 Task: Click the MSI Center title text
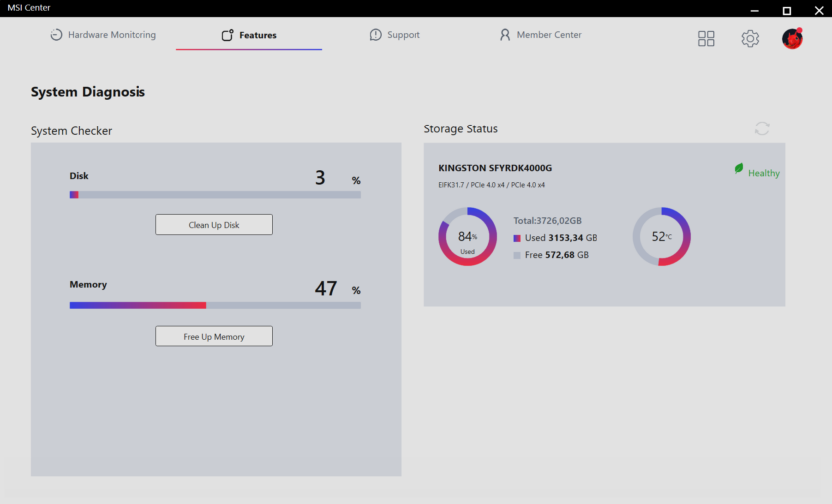coord(29,7)
